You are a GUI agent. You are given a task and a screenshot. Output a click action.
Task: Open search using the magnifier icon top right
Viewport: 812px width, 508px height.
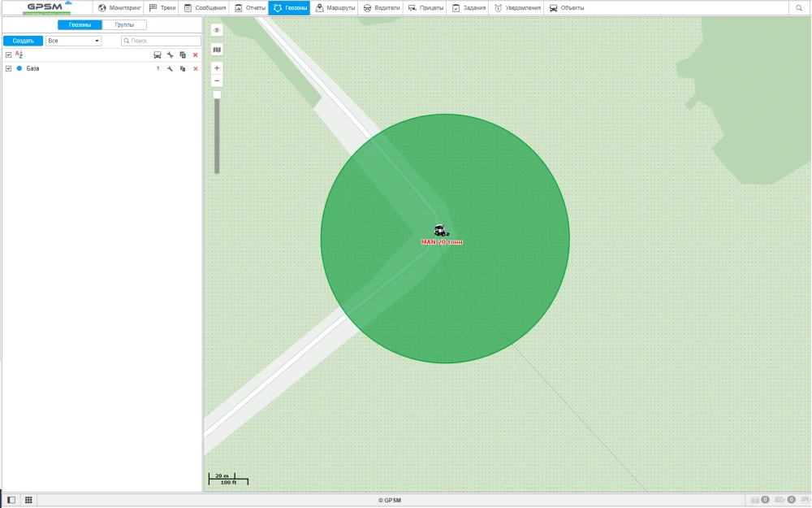pos(799,7)
